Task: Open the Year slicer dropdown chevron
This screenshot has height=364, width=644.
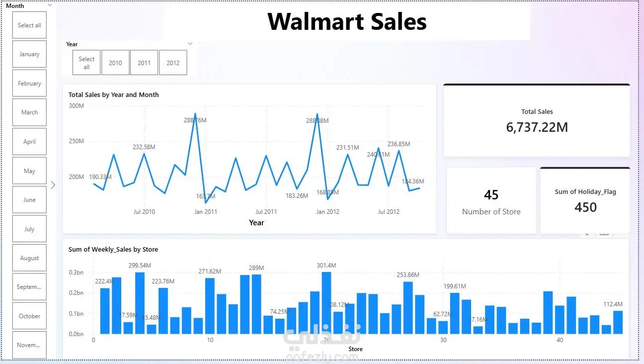Action: (190, 44)
